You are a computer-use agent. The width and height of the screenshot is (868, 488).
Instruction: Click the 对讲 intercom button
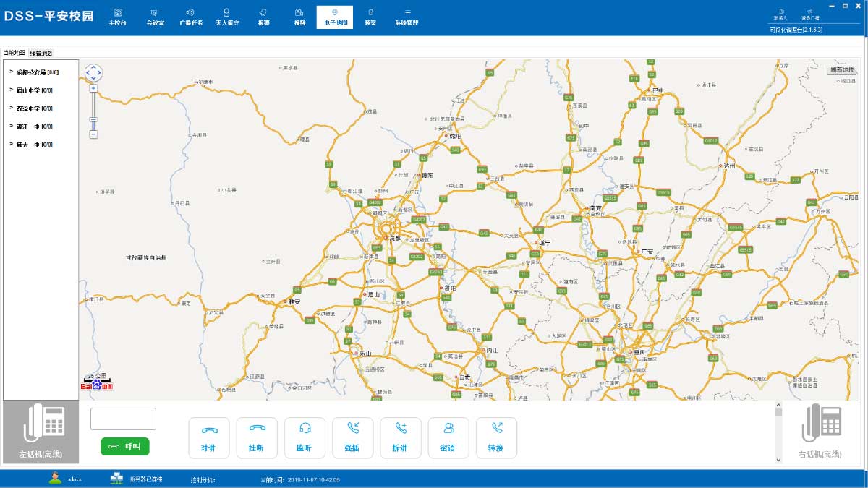pos(208,437)
